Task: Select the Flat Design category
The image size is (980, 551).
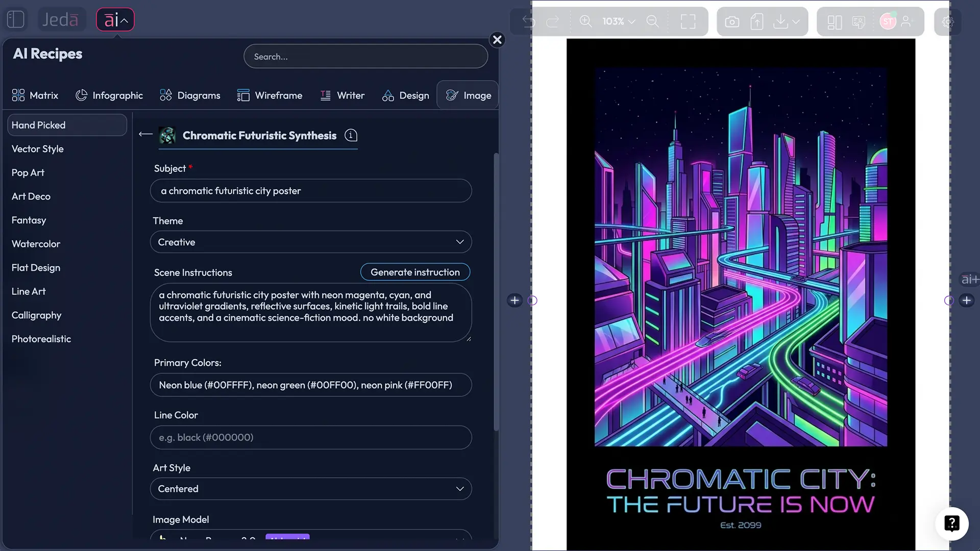Action: click(36, 268)
